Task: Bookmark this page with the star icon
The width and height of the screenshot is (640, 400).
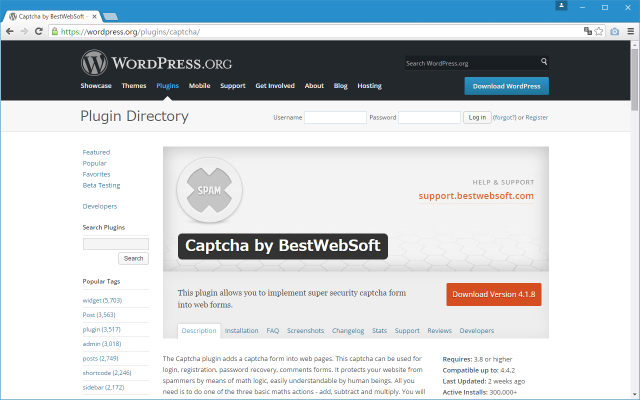Action: [599, 31]
